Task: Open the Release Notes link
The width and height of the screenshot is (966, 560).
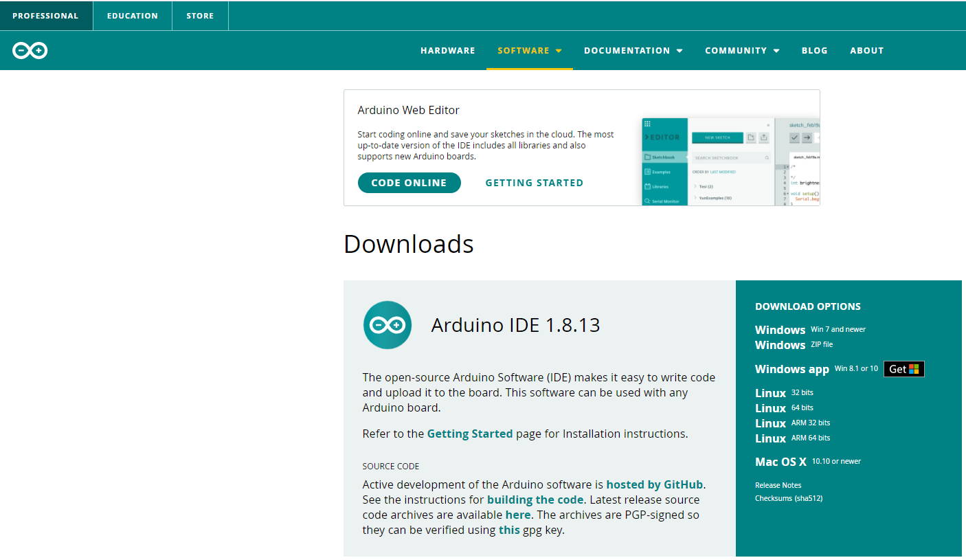Action: pyautogui.click(x=778, y=485)
